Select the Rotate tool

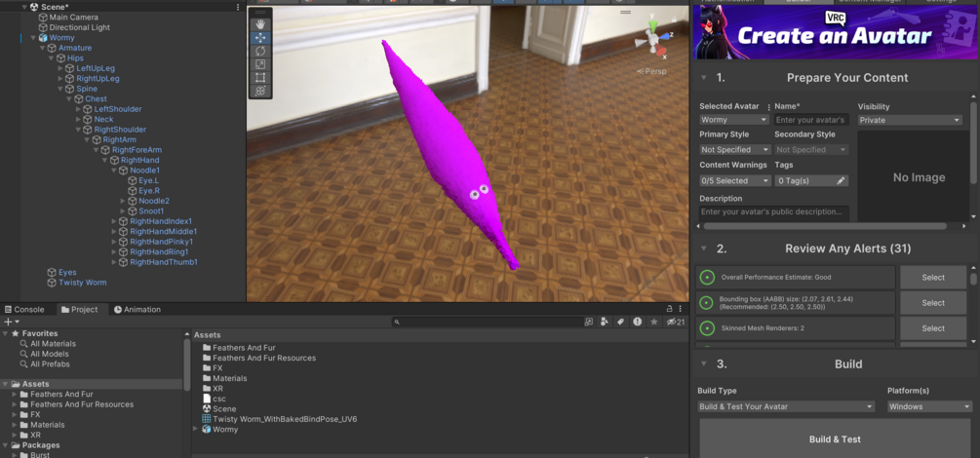260,52
